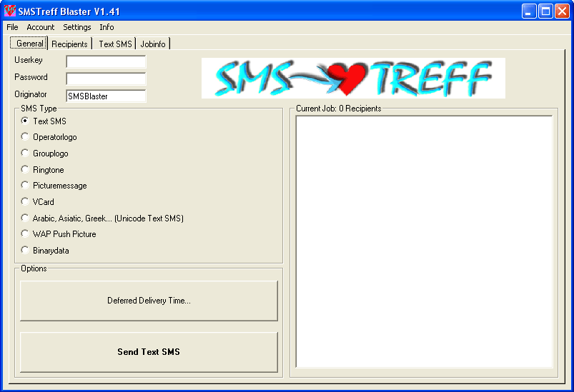Maximize the SMSTreff Blaster window
574x392 pixels.
(545, 11)
